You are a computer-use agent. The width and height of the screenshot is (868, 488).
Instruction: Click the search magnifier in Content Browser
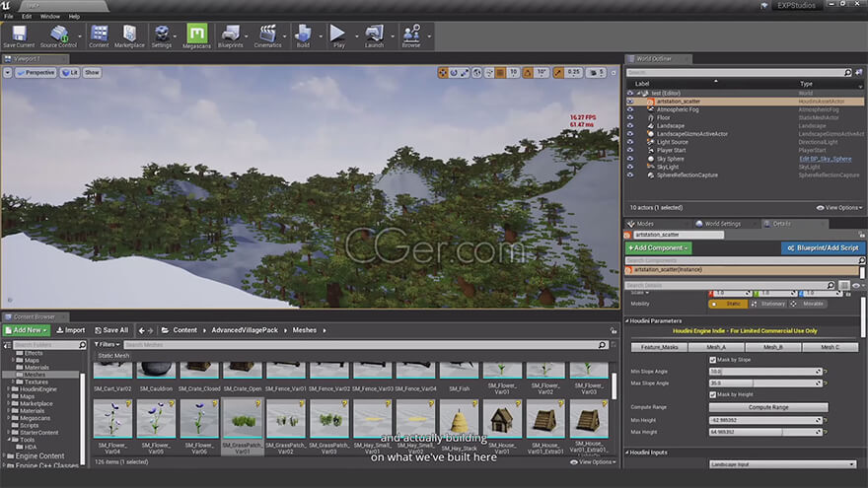(603, 345)
